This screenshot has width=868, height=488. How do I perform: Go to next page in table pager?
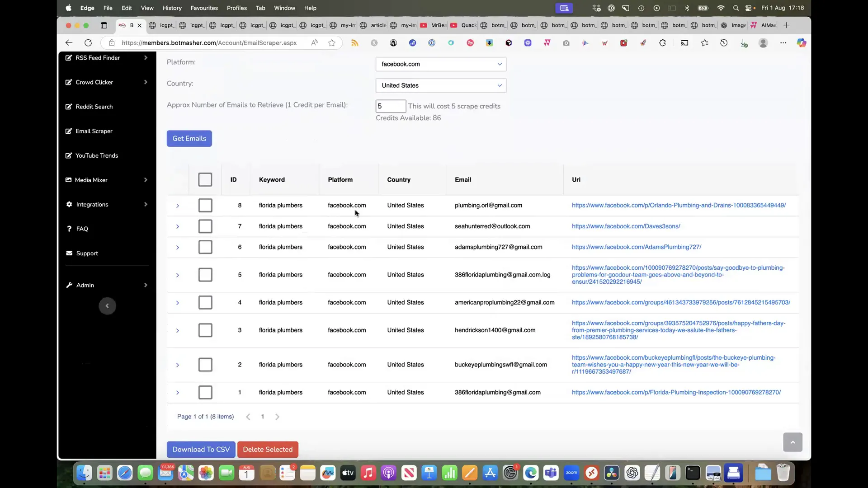(x=277, y=417)
